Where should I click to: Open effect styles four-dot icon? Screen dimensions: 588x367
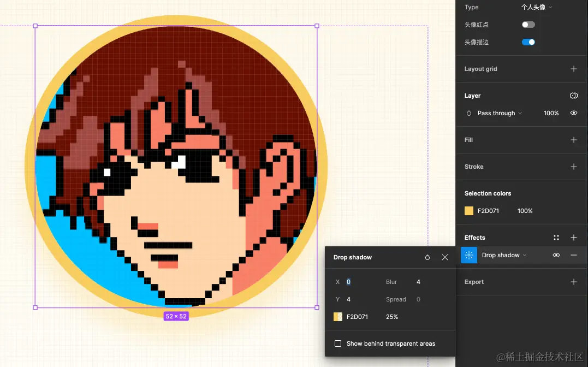click(x=556, y=238)
